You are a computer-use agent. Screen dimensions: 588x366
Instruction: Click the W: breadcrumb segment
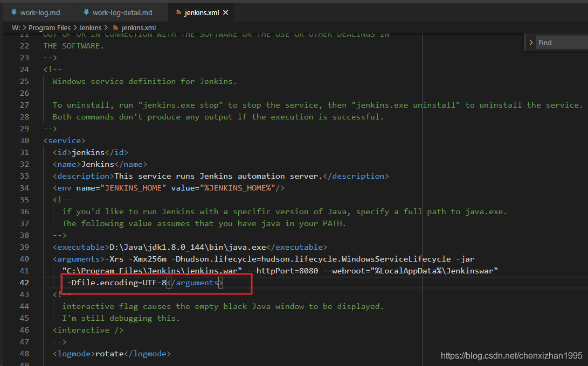16,28
